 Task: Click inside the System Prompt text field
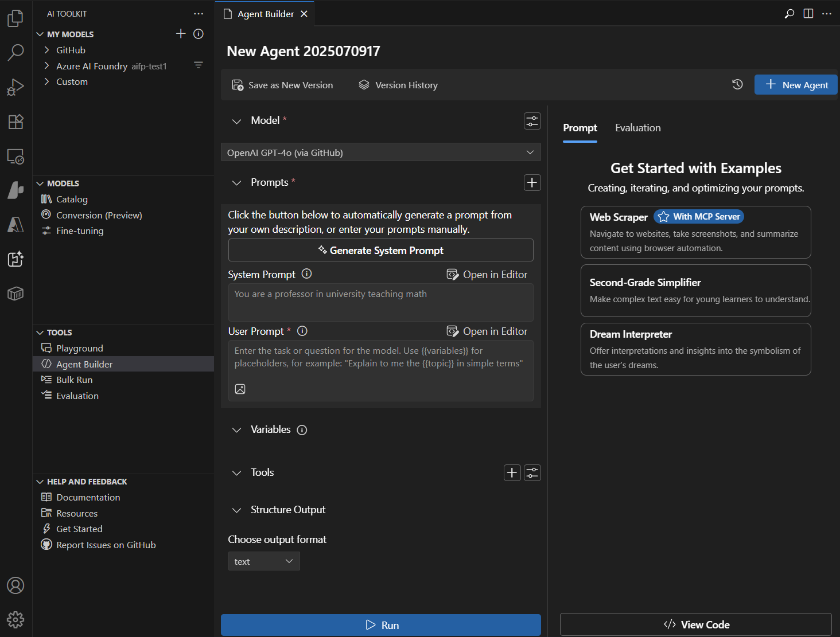[380, 302]
